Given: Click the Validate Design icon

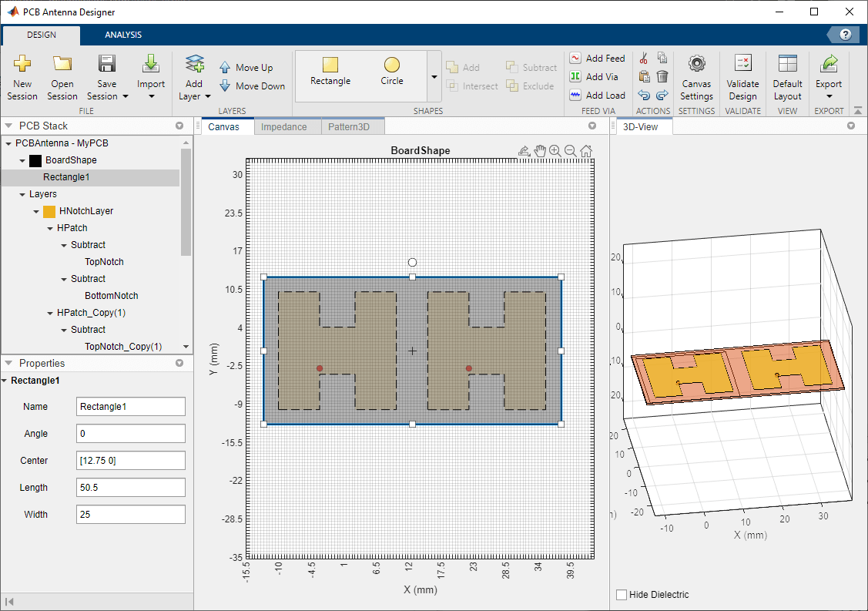Looking at the screenshot, I should (742, 65).
